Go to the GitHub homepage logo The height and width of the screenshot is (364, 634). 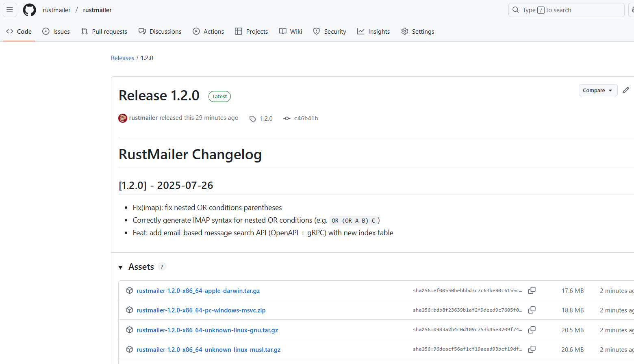click(29, 10)
